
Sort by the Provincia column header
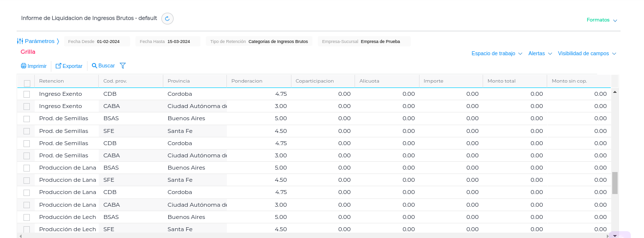195,81
